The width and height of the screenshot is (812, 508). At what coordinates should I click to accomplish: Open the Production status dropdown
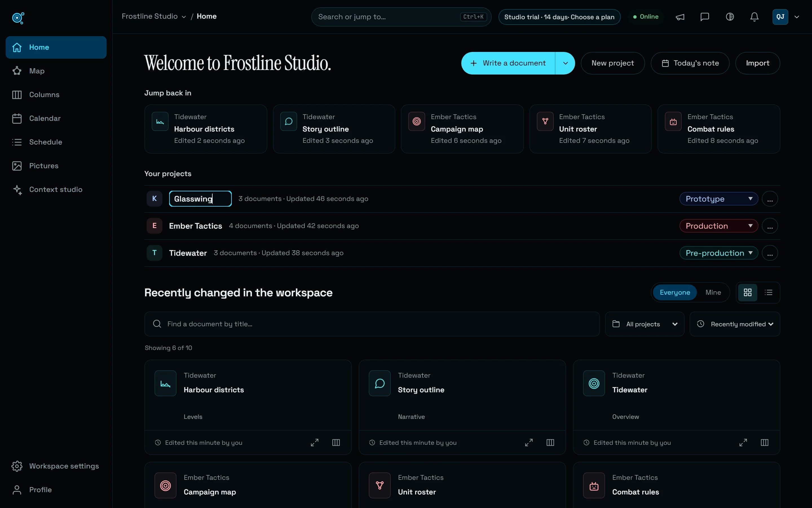(x=719, y=226)
